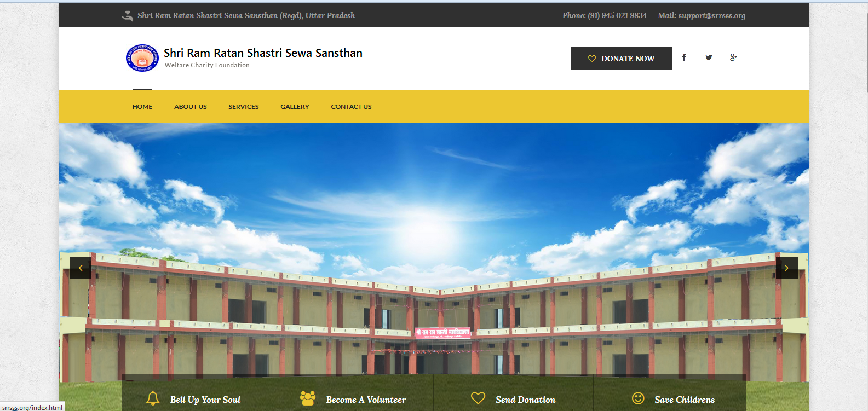Go to the HOME menu item
The image size is (868, 411).
tap(142, 107)
